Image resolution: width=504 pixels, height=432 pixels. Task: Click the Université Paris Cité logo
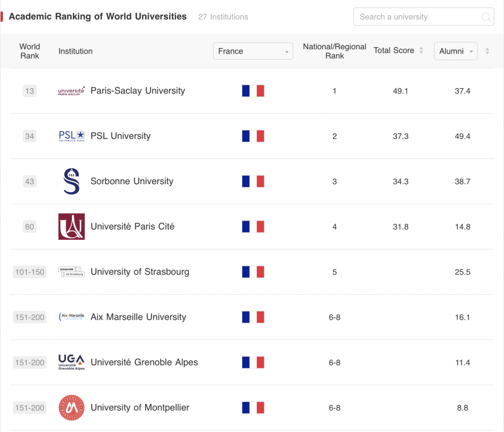coord(71,227)
